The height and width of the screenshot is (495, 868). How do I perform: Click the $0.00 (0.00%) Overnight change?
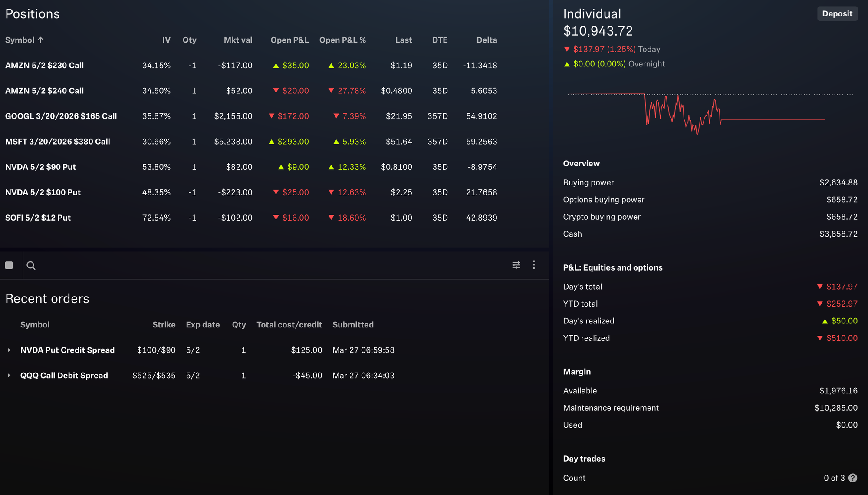[x=614, y=64]
